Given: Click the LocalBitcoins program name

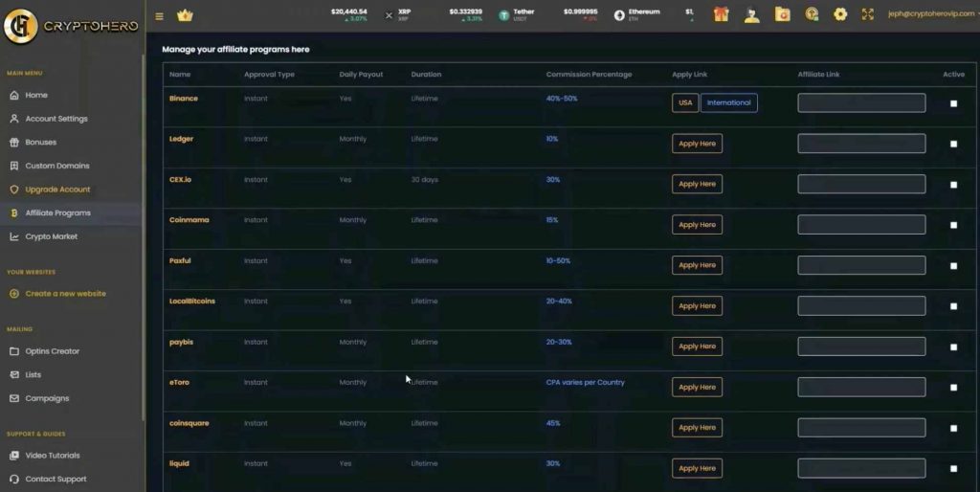Looking at the screenshot, I should 191,302.
